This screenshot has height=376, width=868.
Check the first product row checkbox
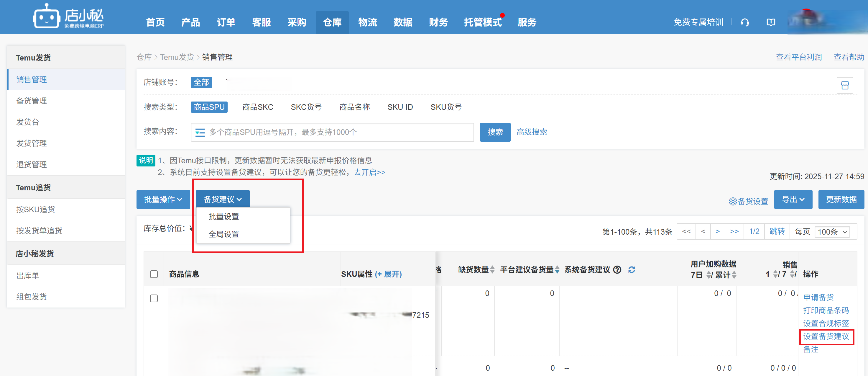(x=154, y=298)
